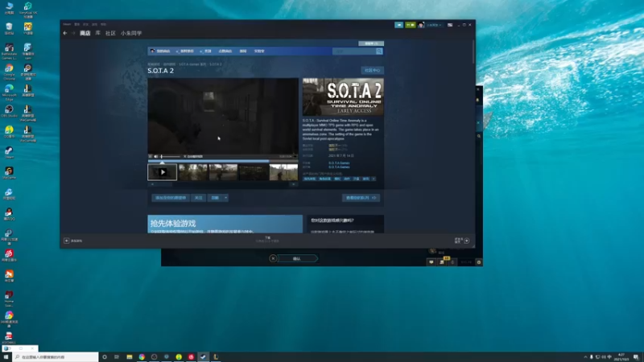This screenshot has height=362, width=644.
Task: Toggle the autoplay videos checkbox
Action: point(185,156)
